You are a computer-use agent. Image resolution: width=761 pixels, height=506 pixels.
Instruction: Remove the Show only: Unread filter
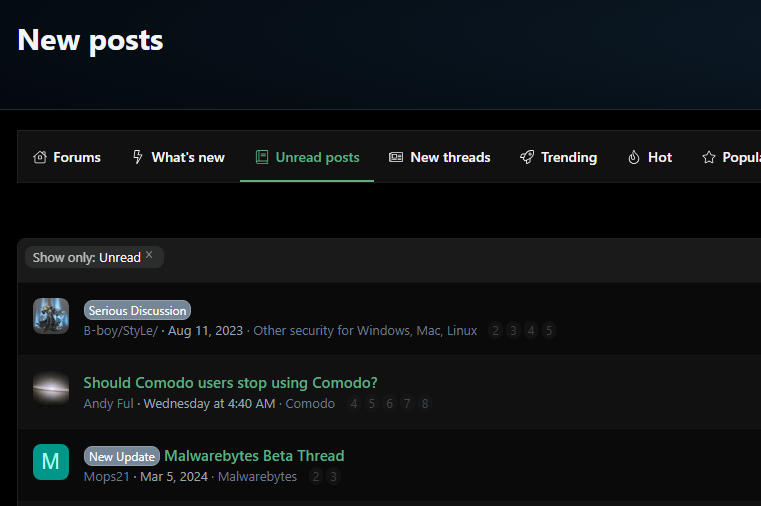[x=149, y=255]
